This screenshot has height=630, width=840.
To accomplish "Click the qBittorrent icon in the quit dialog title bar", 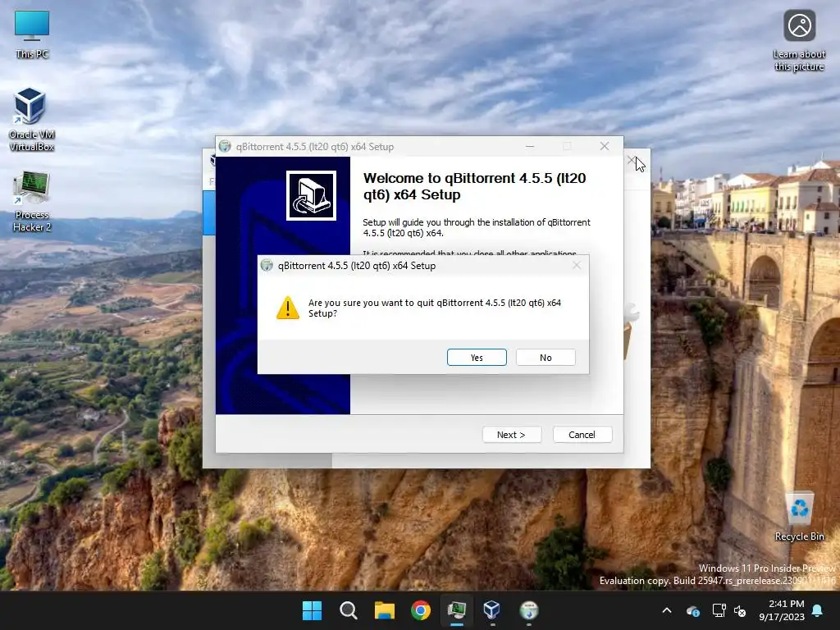I will coord(267,265).
